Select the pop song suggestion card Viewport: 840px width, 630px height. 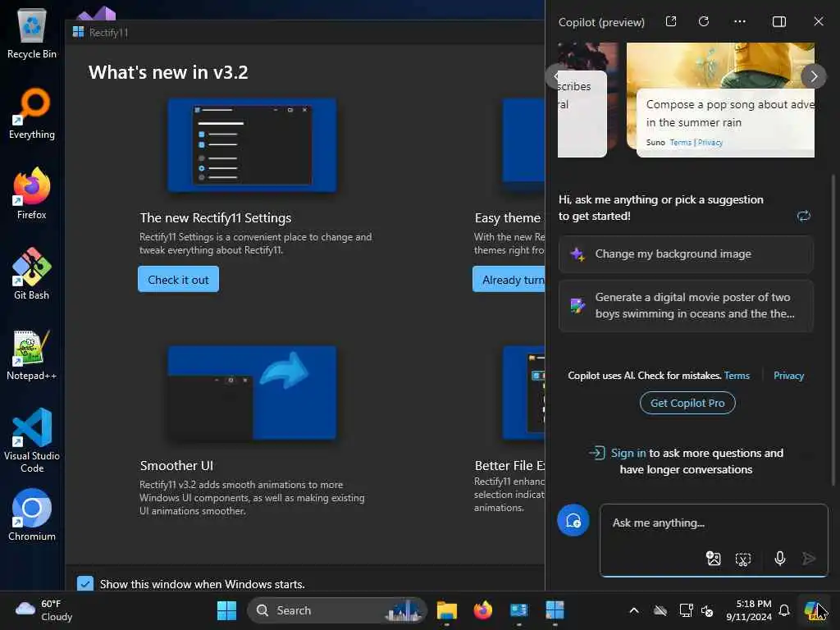click(x=720, y=100)
